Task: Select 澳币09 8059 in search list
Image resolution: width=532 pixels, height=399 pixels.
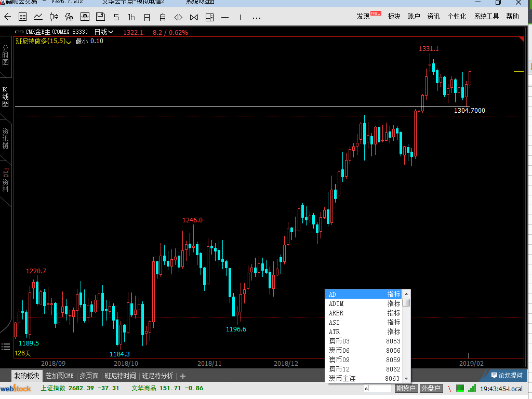Action: tap(363, 360)
